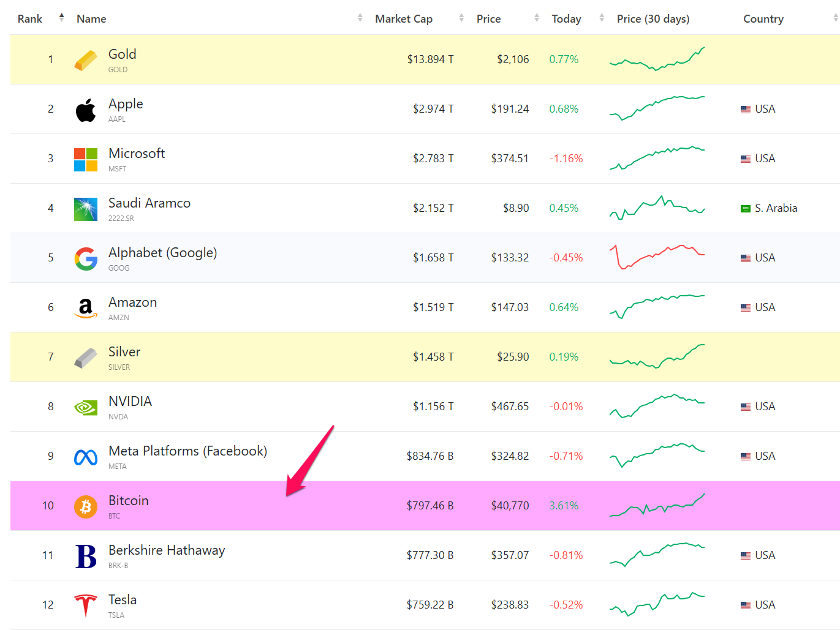Screen dimensions: 840x630
Task: Click the Silver name link
Action: (124, 352)
